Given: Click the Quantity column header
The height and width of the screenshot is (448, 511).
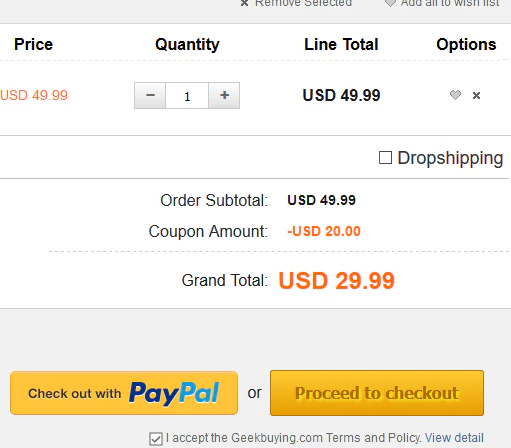Looking at the screenshot, I should click(x=187, y=45).
